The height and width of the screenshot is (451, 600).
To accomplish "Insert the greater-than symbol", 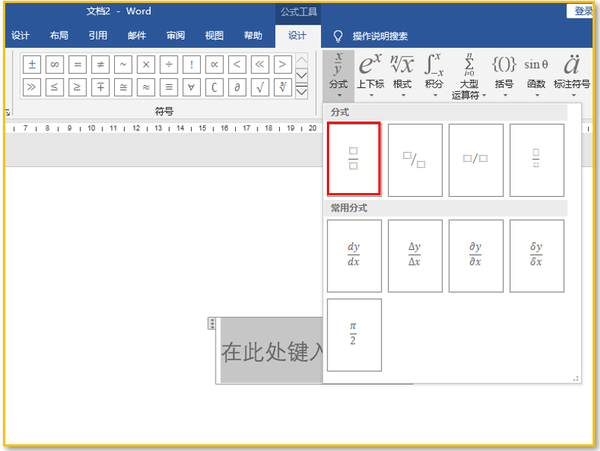I will 282,64.
